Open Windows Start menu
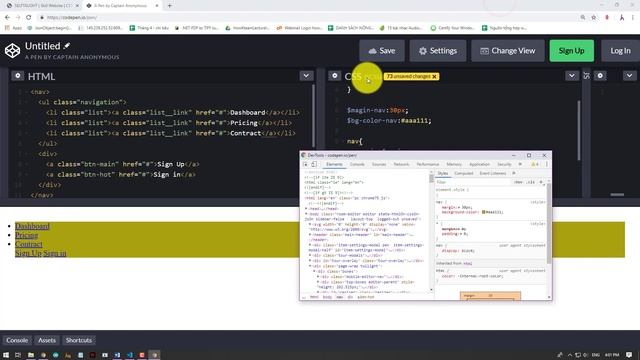The image size is (640, 360). pos(6,355)
